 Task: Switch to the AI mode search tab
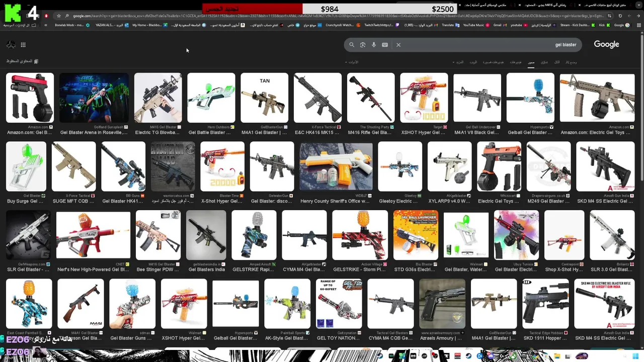click(571, 62)
